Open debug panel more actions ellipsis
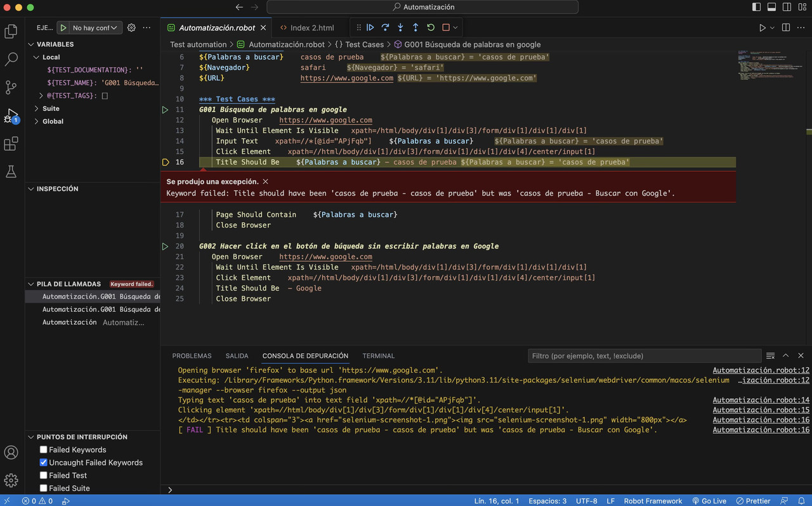This screenshot has height=506, width=812. pyautogui.click(x=147, y=28)
